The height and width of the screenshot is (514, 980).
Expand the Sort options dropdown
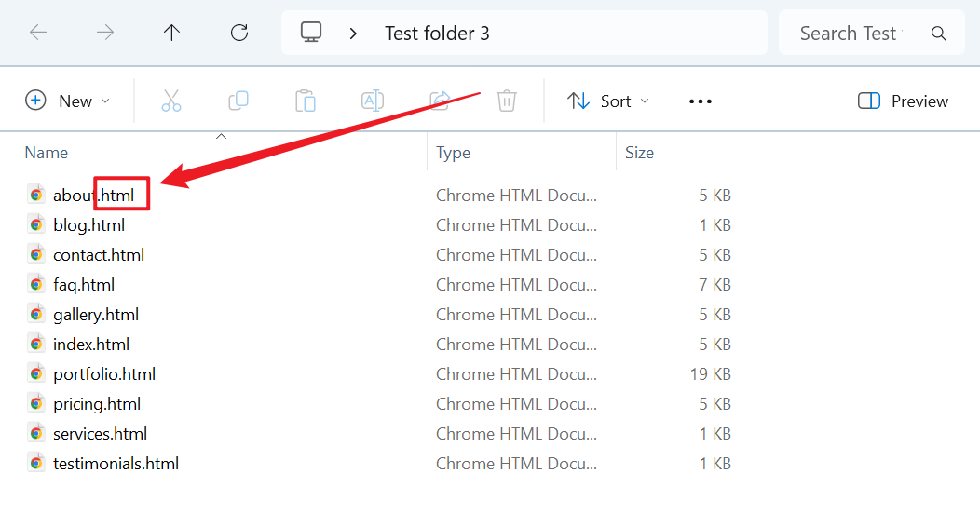(x=608, y=101)
